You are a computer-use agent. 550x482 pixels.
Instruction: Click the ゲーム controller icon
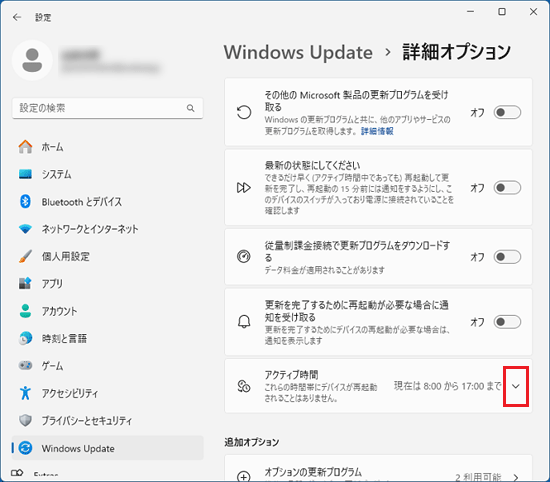[25, 366]
